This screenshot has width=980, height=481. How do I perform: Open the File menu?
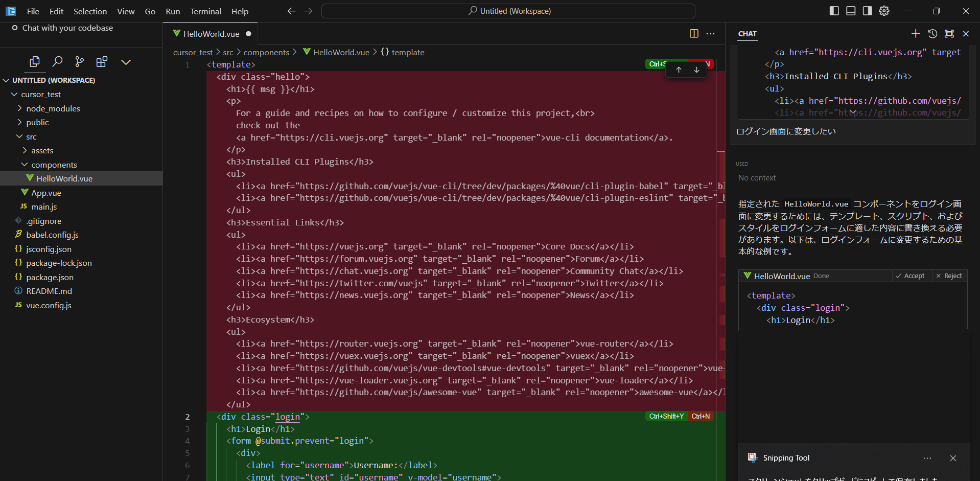point(33,11)
